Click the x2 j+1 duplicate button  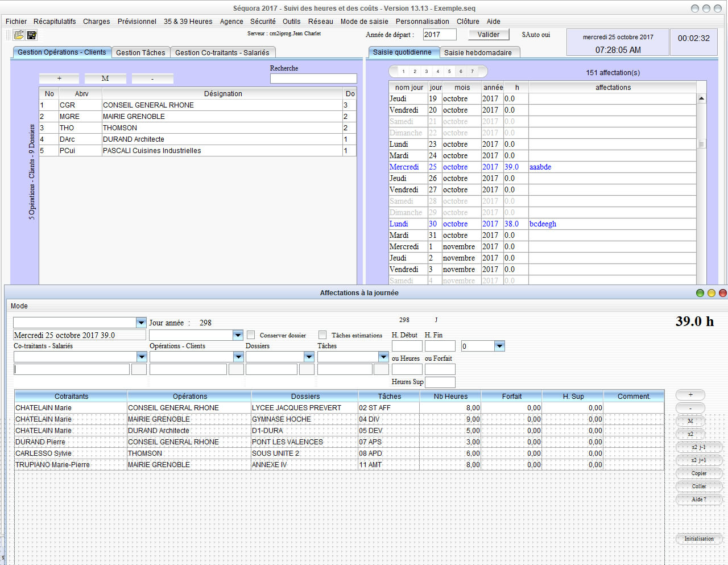[x=698, y=460]
